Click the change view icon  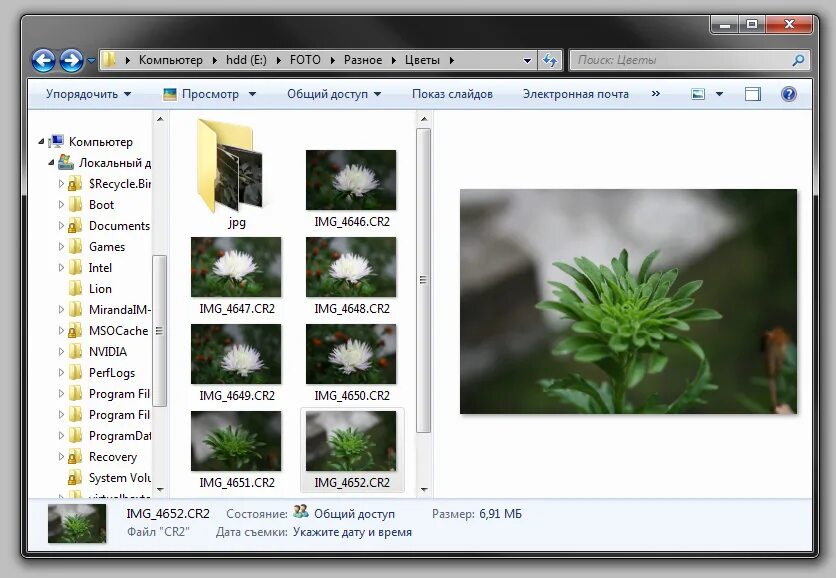pos(698,94)
